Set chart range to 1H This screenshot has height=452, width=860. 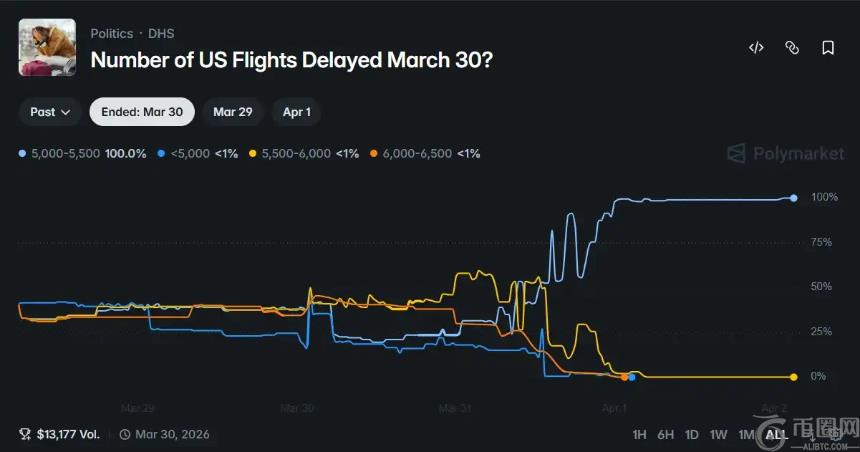point(641,434)
